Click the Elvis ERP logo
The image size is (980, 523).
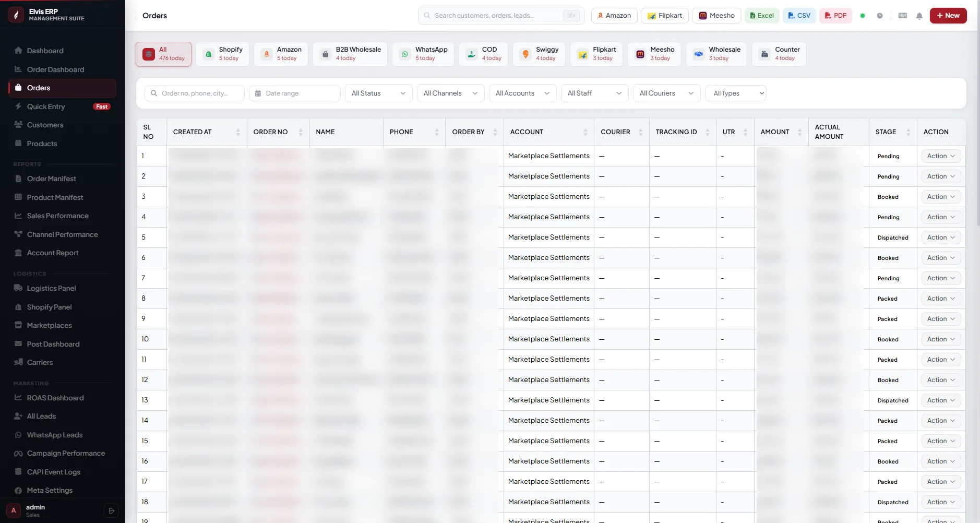point(16,15)
